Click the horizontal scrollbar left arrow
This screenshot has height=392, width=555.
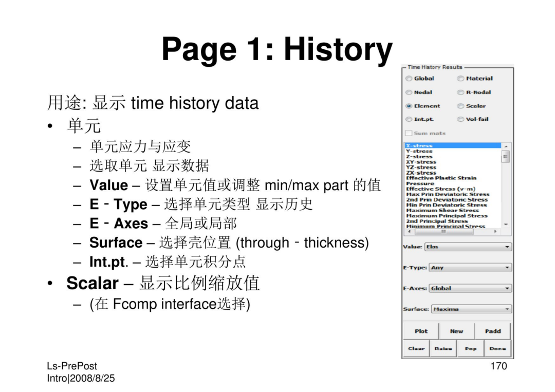click(x=410, y=232)
